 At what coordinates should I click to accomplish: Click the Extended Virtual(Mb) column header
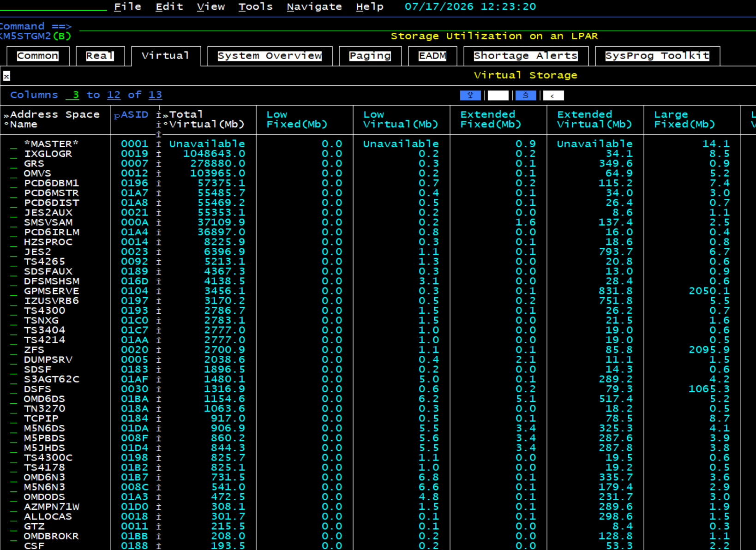594,120
